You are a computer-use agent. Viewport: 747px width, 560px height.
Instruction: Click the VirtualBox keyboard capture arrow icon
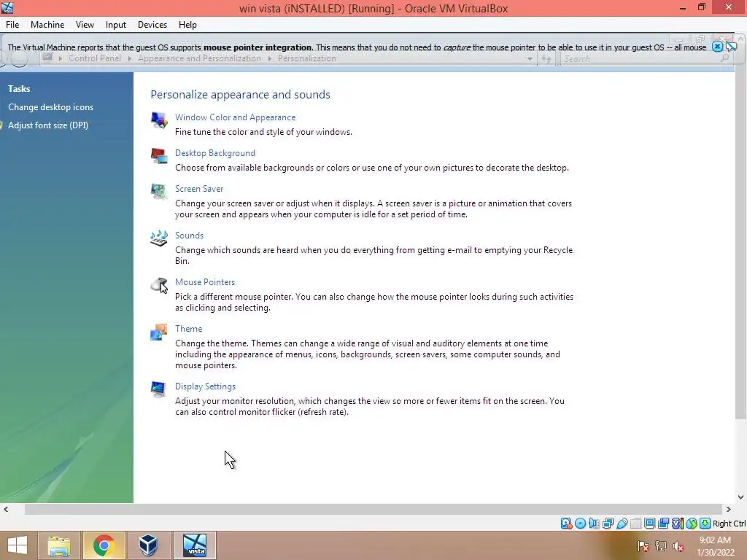click(x=705, y=524)
